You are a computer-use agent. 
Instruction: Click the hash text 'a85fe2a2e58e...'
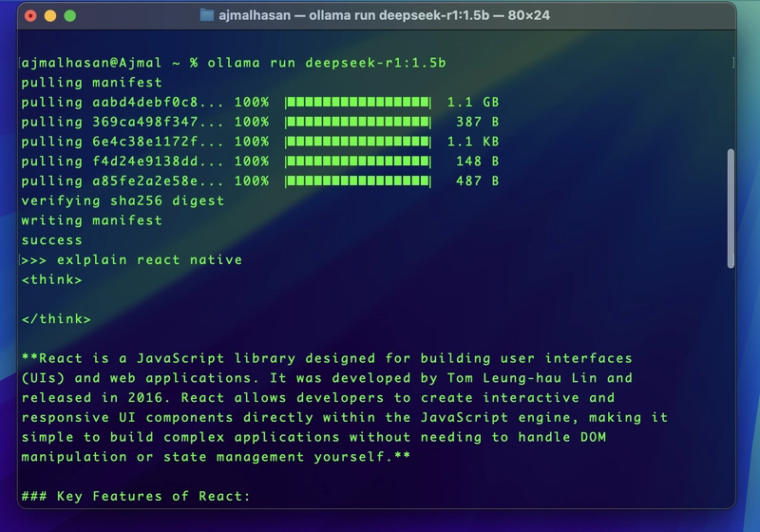point(158,180)
